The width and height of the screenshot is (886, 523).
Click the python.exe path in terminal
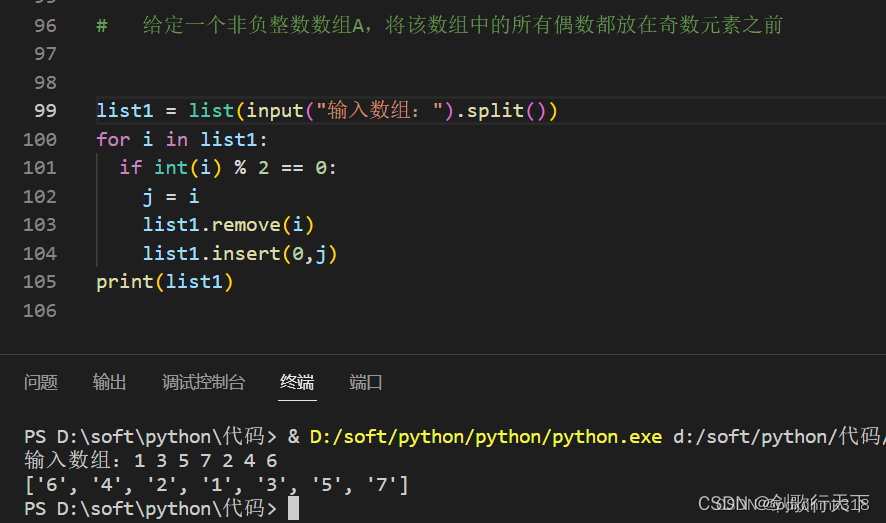[x=486, y=437]
